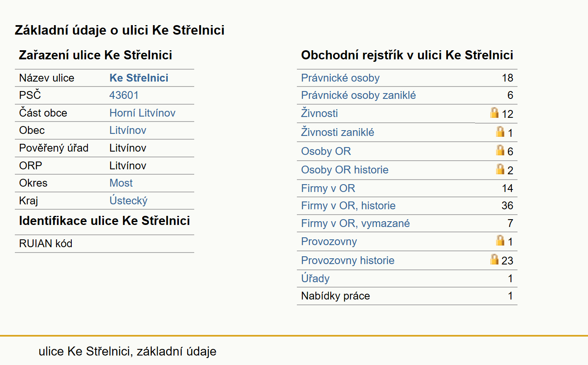
Task: Open the Ke Střelnici street name link
Action: (139, 78)
